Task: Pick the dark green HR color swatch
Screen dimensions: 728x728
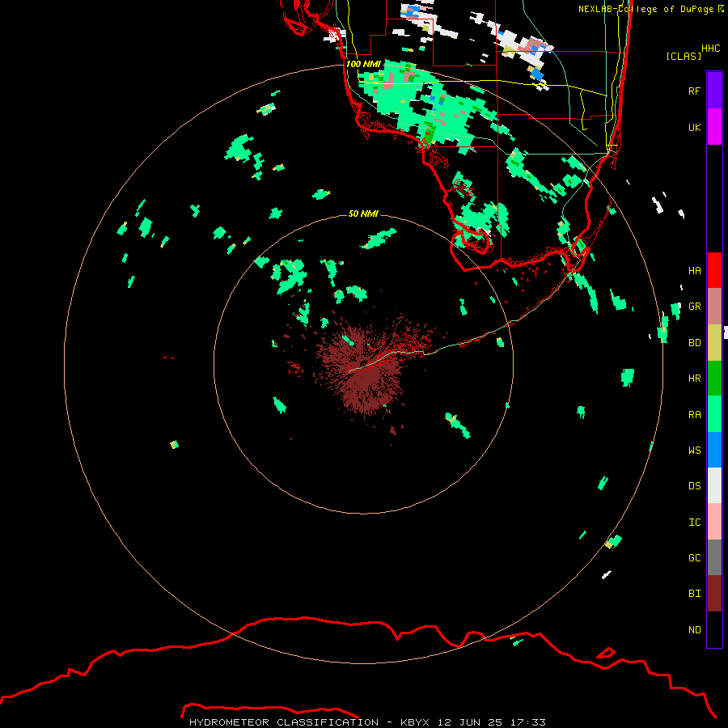Action: (x=714, y=379)
